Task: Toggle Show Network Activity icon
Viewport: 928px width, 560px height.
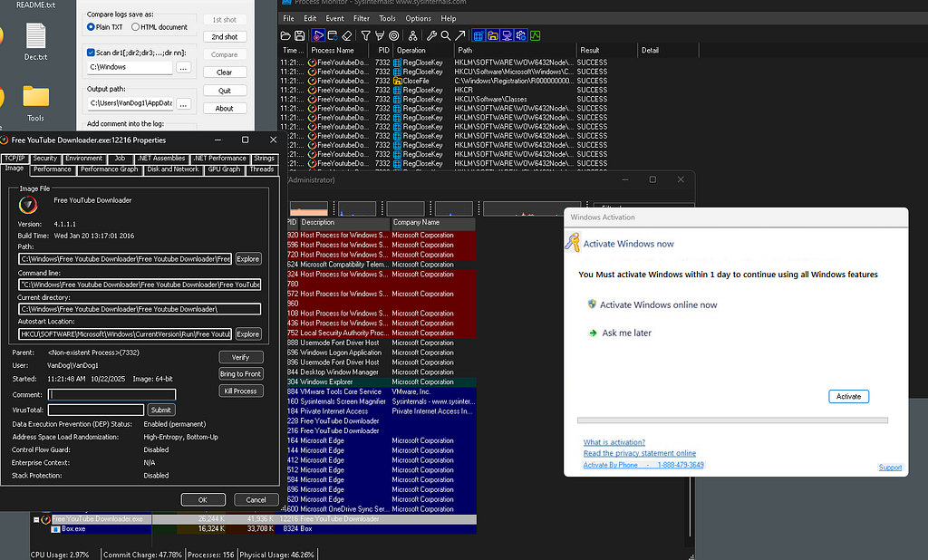Action: click(507, 35)
